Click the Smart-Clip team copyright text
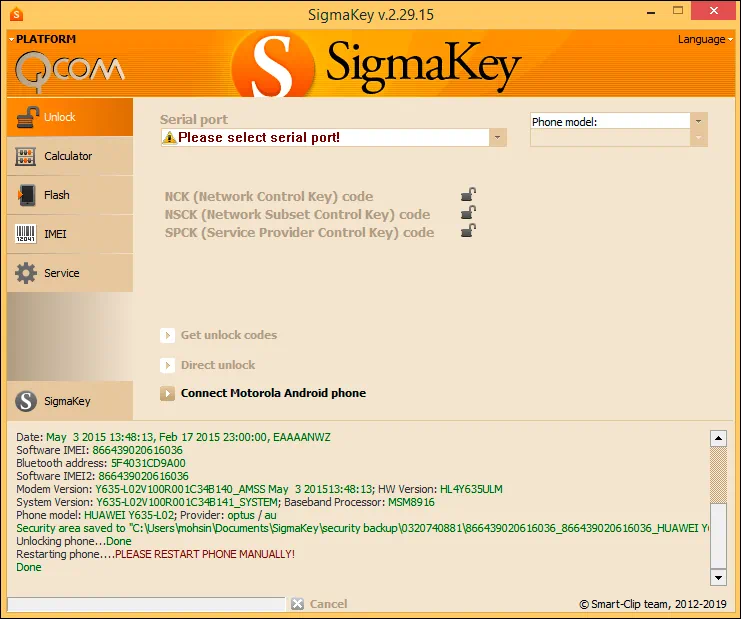This screenshot has height=619, width=741. coord(653,604)
